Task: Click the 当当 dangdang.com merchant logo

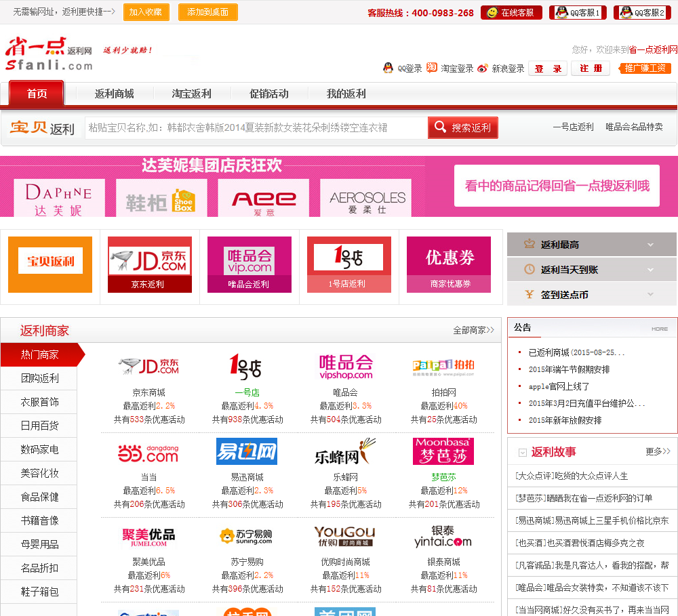Action: (148, 453)
